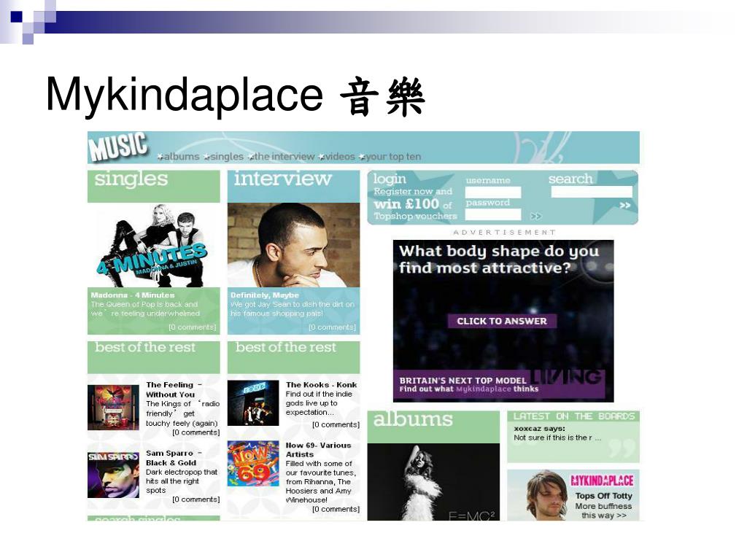Open the Madonna 4 Minutes cover image

pos(154,245)
